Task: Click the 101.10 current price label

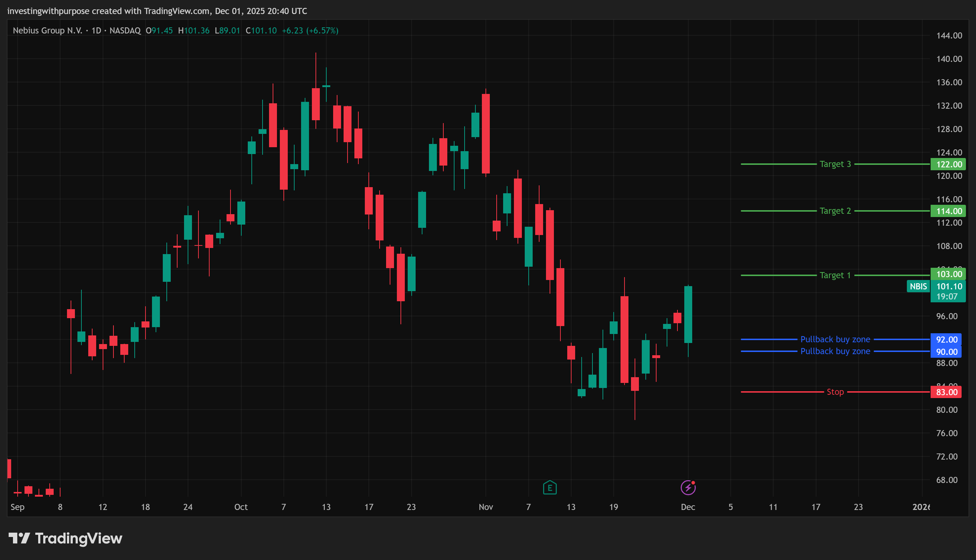Action: [x=949, y=286]
